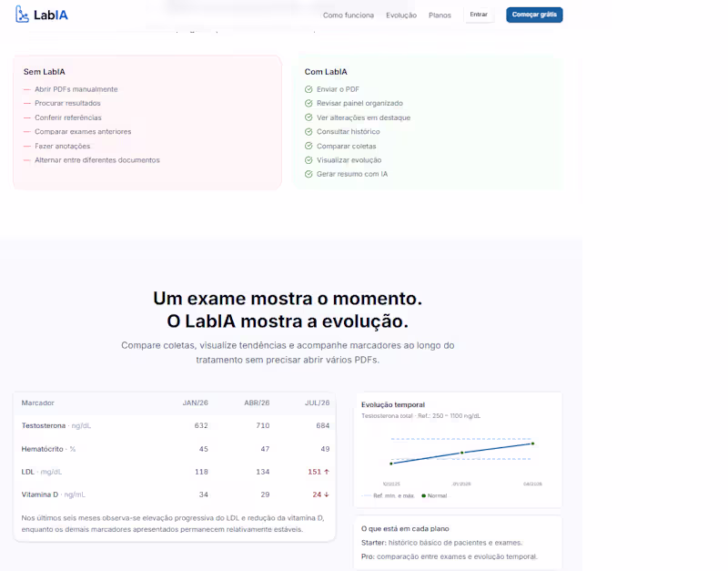
Task: Click the LabIA brand name text
Action: pos(51,15)
